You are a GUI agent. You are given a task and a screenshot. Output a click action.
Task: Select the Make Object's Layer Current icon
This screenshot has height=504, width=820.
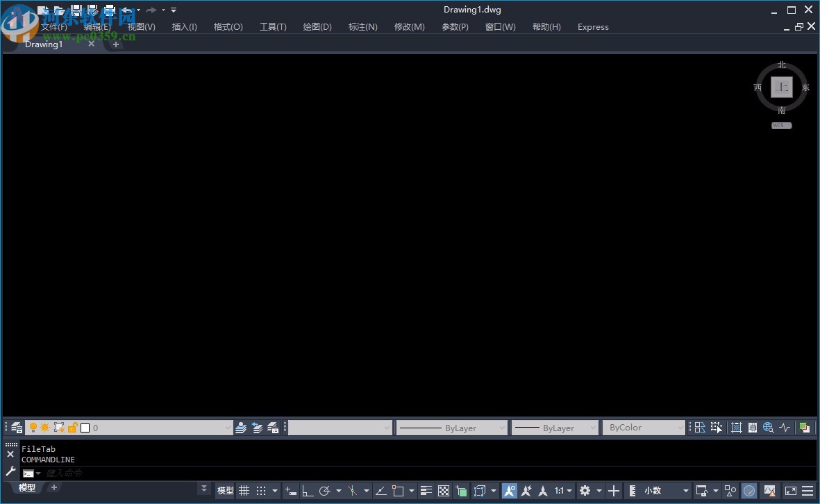(241, 428)
